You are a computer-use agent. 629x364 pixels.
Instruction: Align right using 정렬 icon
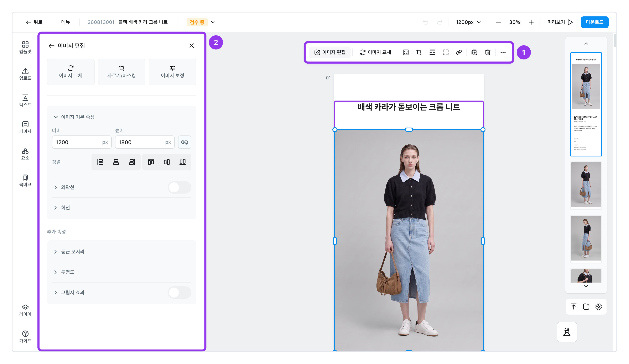(x=132, y=162)
